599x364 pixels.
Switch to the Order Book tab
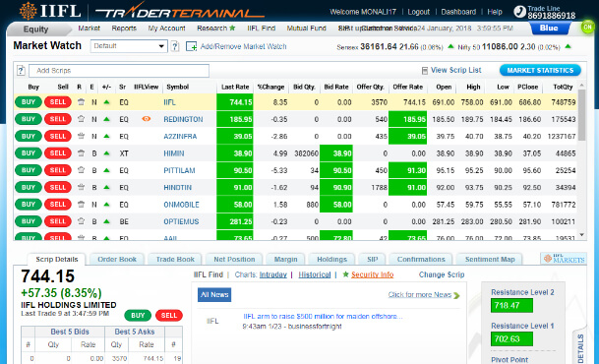(x=117, y=259)
